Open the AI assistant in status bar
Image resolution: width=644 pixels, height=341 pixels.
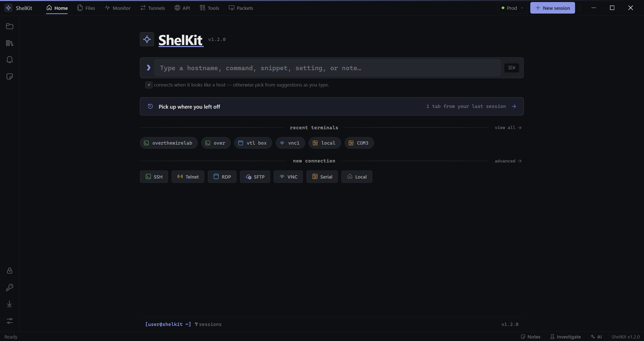[x=596, y=337]
